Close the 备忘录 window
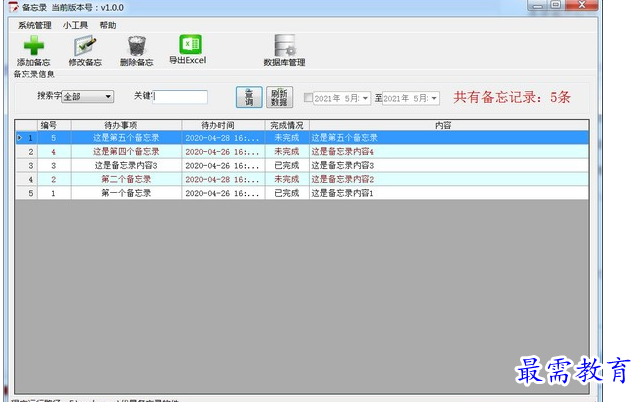The width and height of the screenshot is (639, 402). pos(582,5)
